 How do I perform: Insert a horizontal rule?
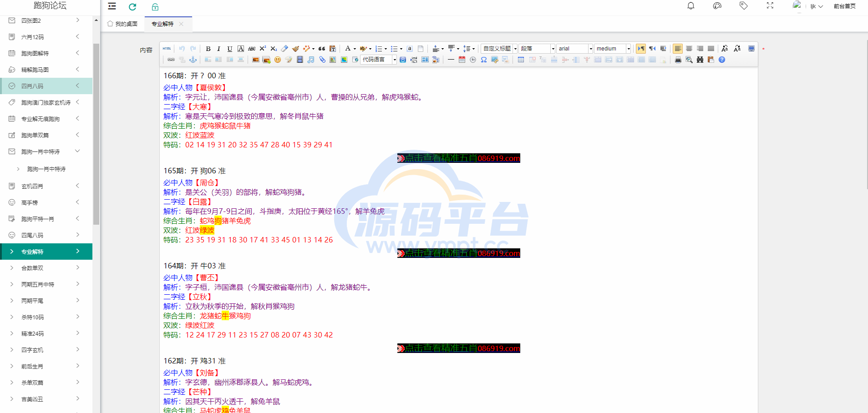click(x=451, y=60)
